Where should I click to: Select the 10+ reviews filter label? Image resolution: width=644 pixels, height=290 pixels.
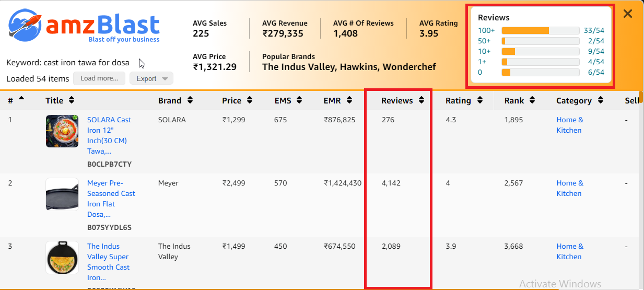[484, 51]
